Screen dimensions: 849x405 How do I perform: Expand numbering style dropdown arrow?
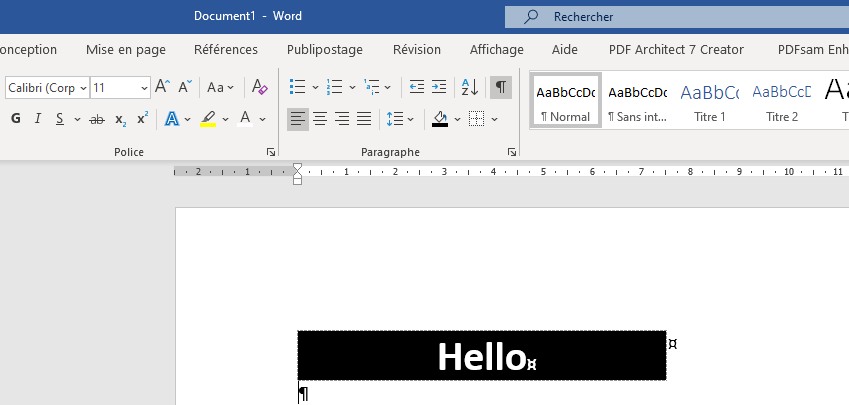tap(352, 87)
